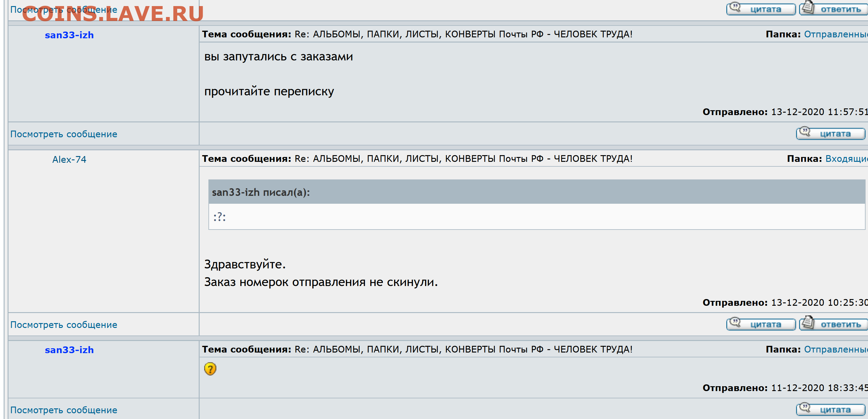Viewport: 868px width, 419px height.
Task: Click the COINS.LAVE.RU watermark logo
Action: coord(113,13)
